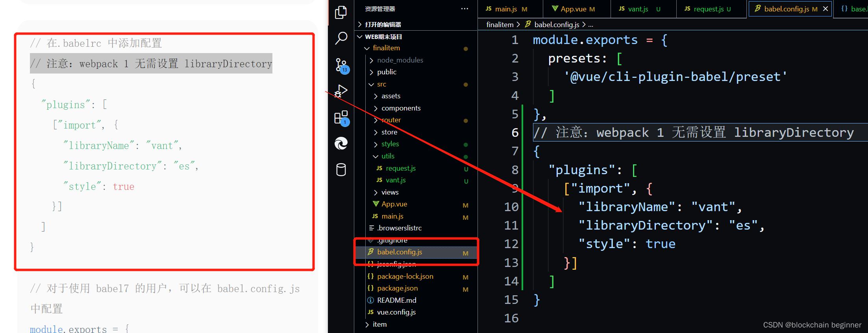The width and height of the screenshot is (868, 333).
Task: Switch to the main.js editor tab
Action: [x=510, y=9]
